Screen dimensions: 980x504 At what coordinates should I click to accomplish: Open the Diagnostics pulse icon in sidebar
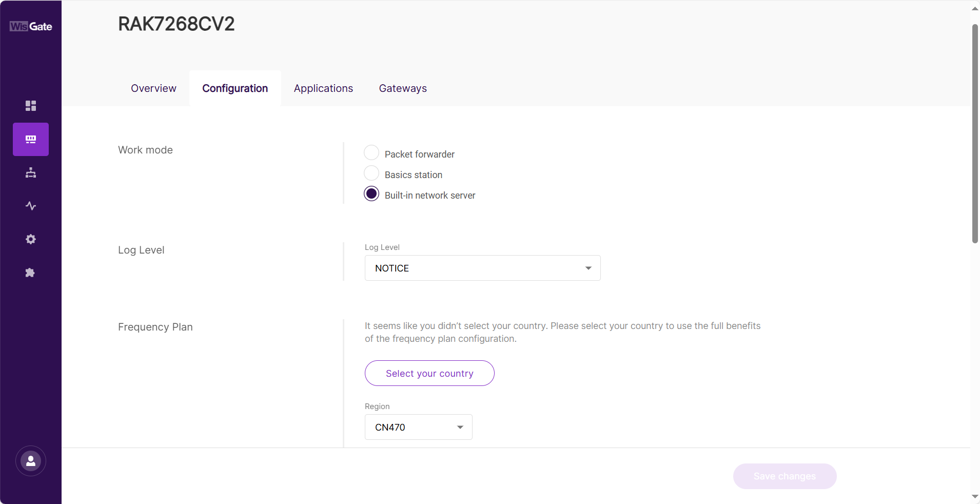point(31,206)
